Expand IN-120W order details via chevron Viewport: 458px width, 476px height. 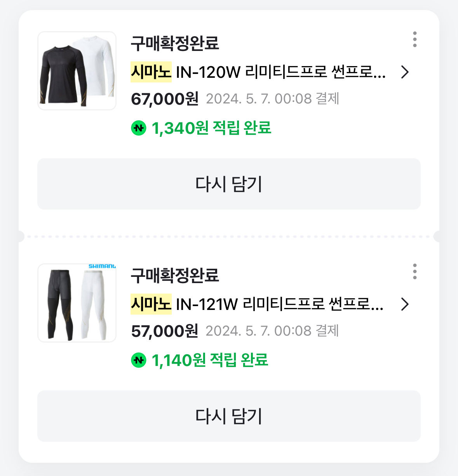point(405,72)
